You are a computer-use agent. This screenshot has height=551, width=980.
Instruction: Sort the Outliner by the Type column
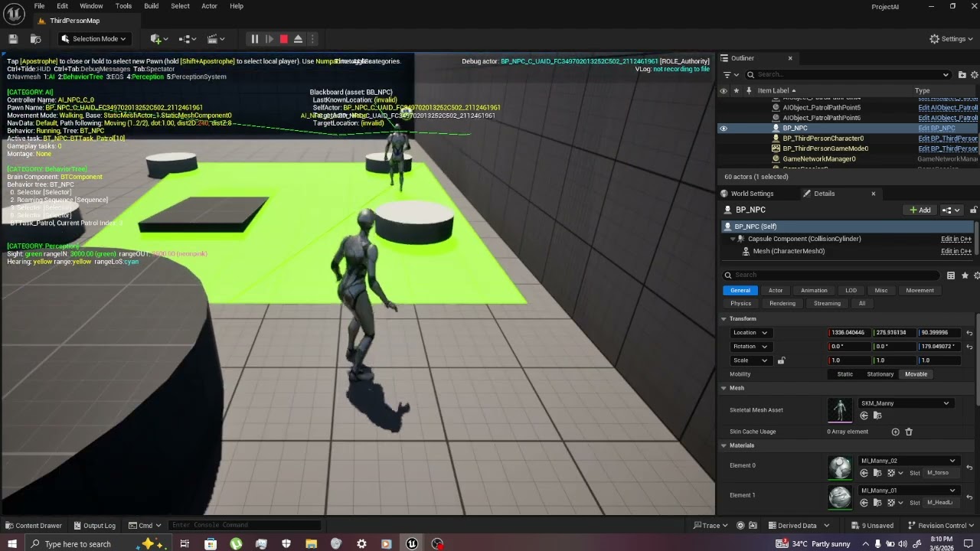(922, 91)
